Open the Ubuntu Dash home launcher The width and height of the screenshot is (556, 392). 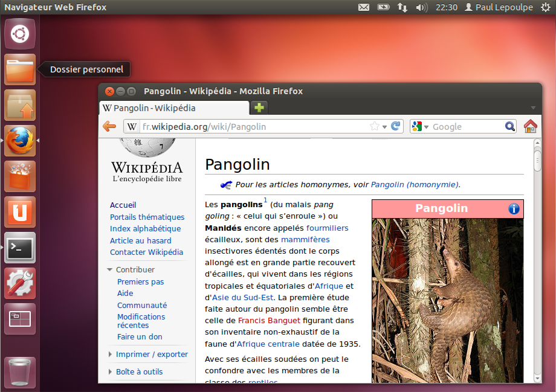[20, 34]
